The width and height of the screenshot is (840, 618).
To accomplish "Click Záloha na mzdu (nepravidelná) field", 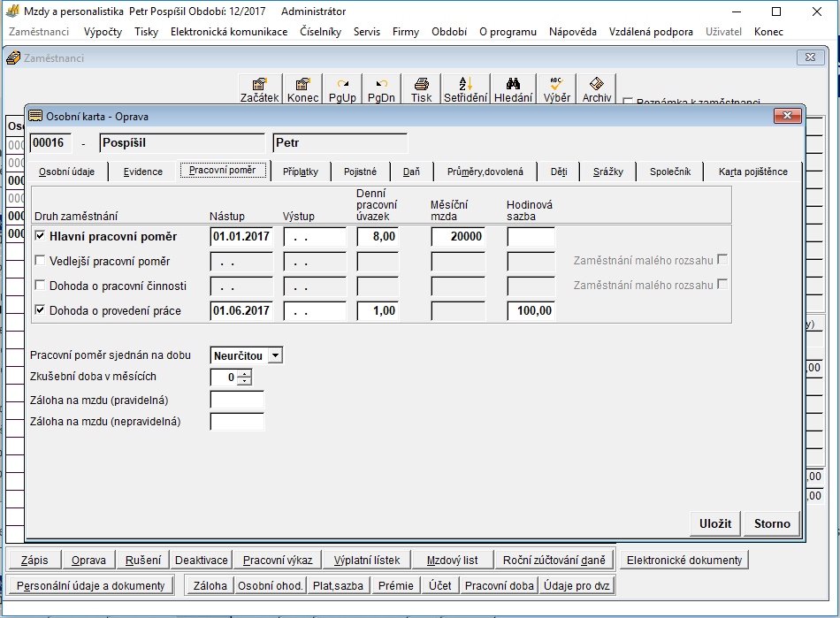I will click(237, 422).
